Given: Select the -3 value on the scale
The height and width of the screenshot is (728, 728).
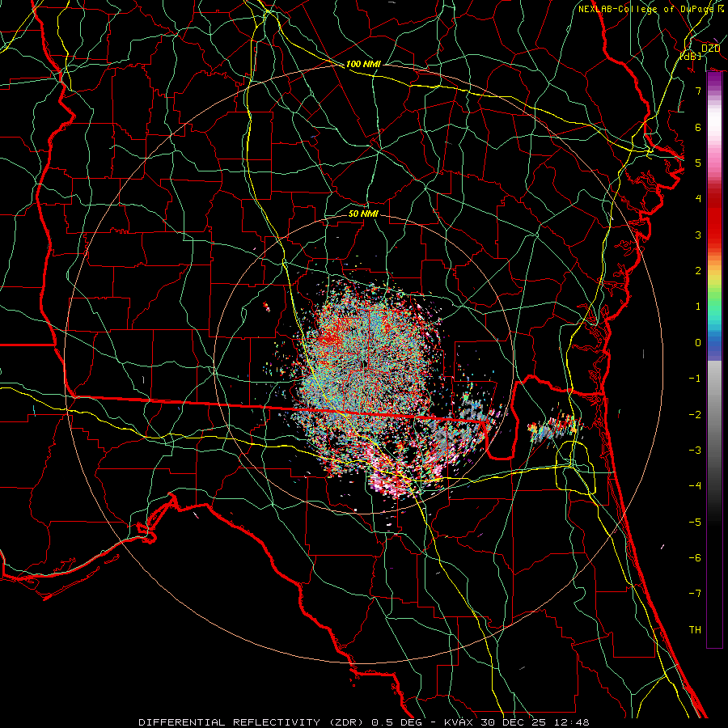Looking at the screenshot, I should pos(695,450).
